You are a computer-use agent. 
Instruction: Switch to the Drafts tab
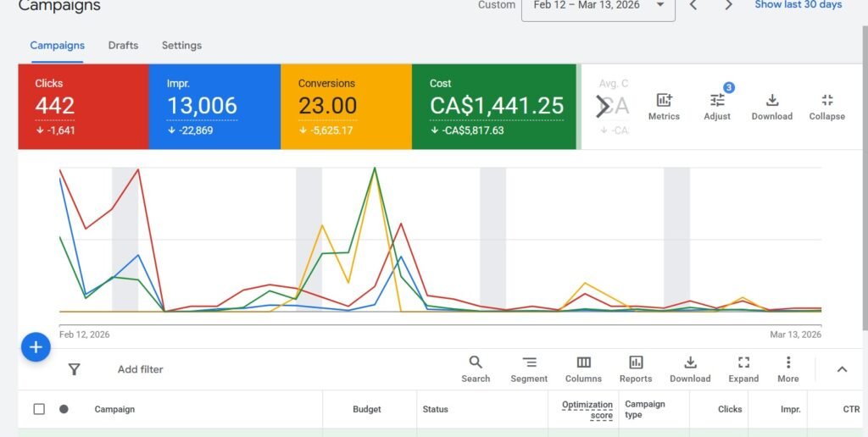coord(123,46)
